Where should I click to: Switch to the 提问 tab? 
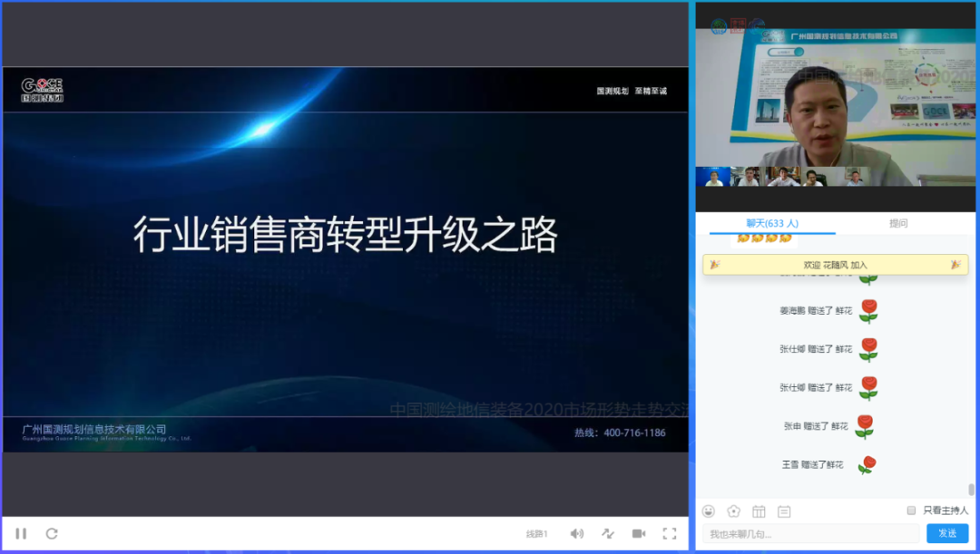[898, 224]
